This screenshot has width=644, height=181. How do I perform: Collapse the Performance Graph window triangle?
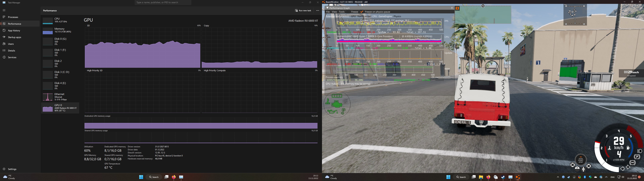tap(327, 8)
